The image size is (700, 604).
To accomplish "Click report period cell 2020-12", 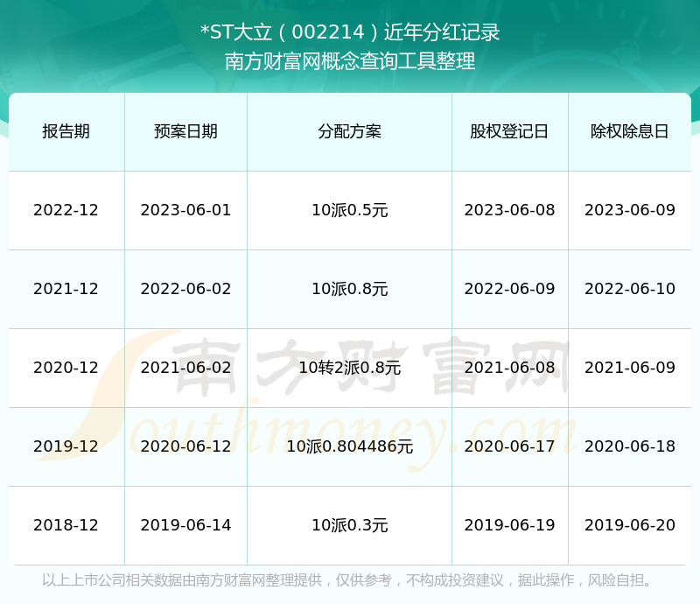I will coord(66,368).
